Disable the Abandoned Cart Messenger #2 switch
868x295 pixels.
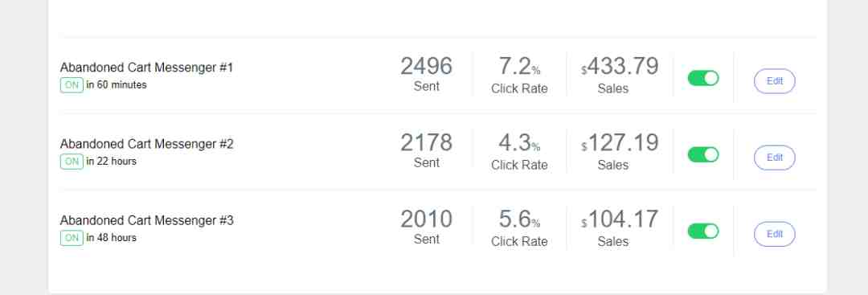click(703, 154)
